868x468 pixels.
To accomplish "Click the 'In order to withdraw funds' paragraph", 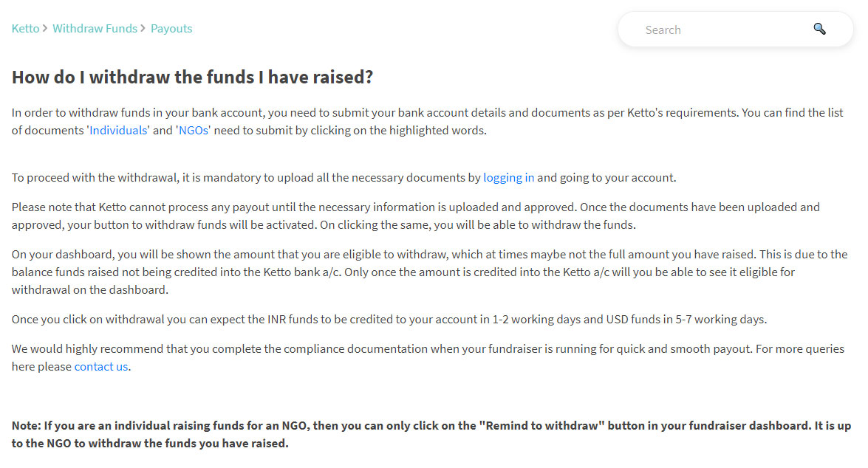I will (428, 121).
